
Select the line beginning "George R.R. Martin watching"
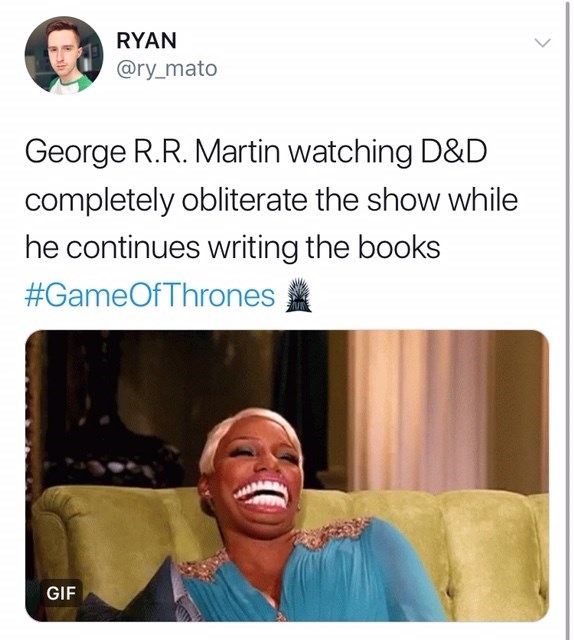[256, 153]
